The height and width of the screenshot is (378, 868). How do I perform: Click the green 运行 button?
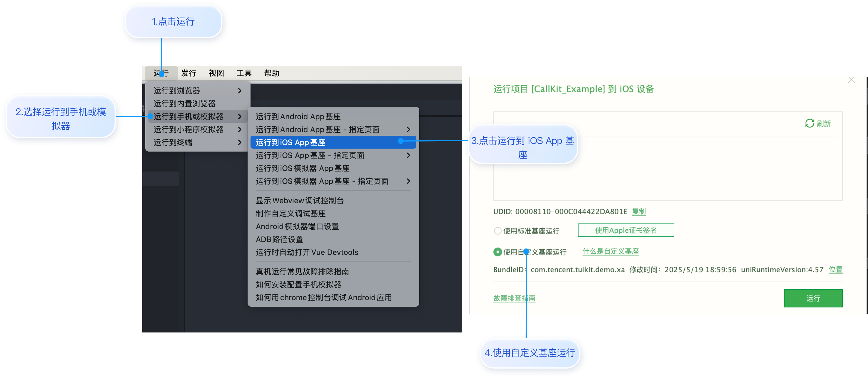813,298
